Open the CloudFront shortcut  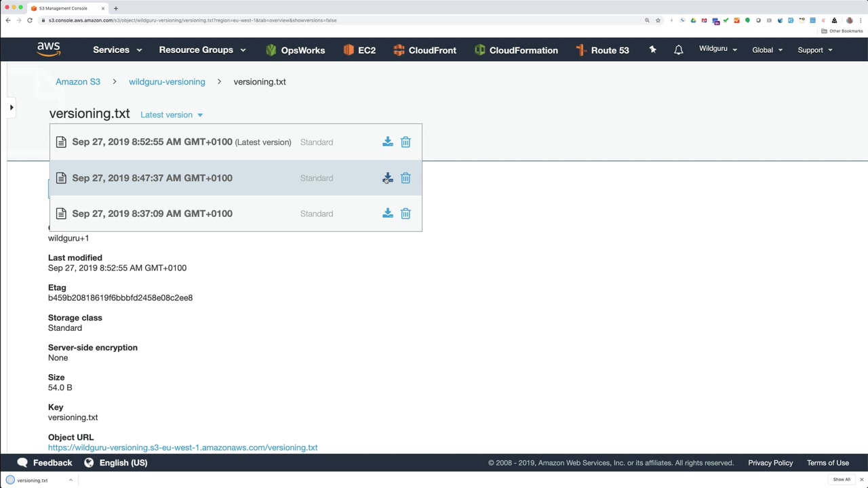(x=425, y=49)
